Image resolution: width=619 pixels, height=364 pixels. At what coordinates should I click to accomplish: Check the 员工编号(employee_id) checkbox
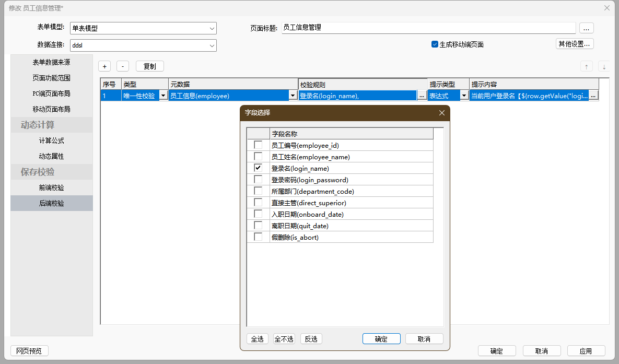click(258, 145)
